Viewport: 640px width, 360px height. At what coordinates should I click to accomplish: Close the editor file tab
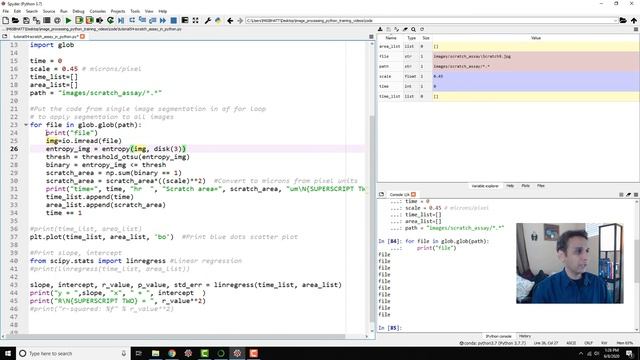click(82, 37)
